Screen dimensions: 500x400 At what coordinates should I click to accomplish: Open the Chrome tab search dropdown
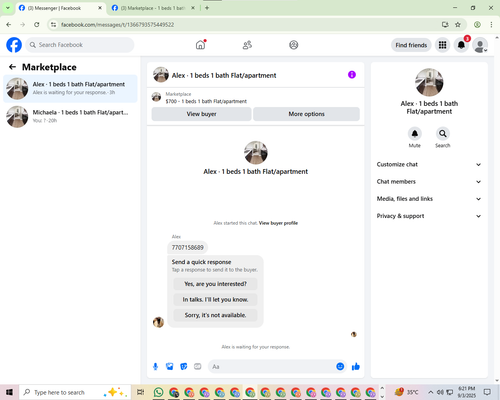tap(8, 8)
